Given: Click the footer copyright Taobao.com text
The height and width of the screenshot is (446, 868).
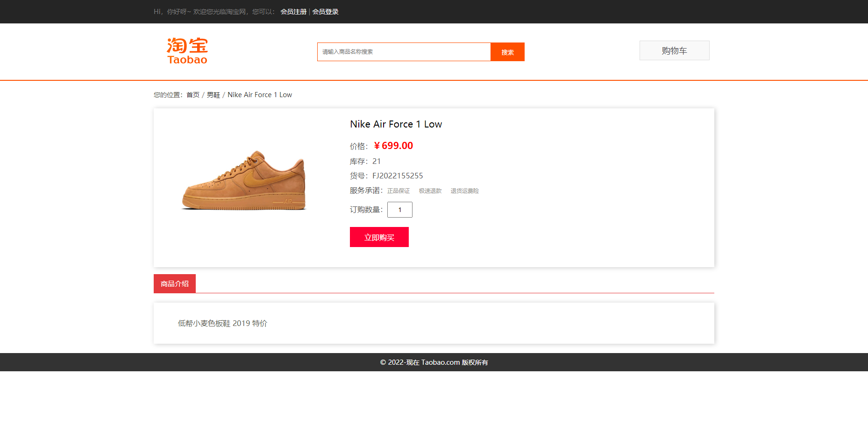Looking at the screenshot, I should pyautogui.click(x=434, y=362).
